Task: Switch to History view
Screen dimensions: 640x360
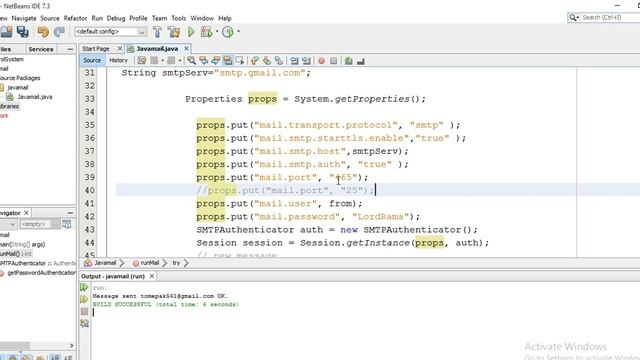Action: [x=119, y=60]
